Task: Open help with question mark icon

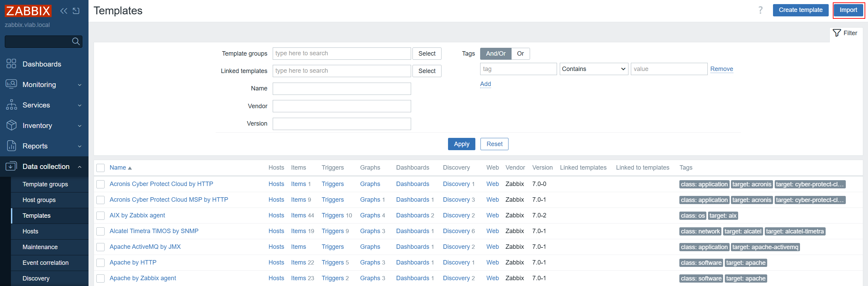Action: [x=760, y=10]
